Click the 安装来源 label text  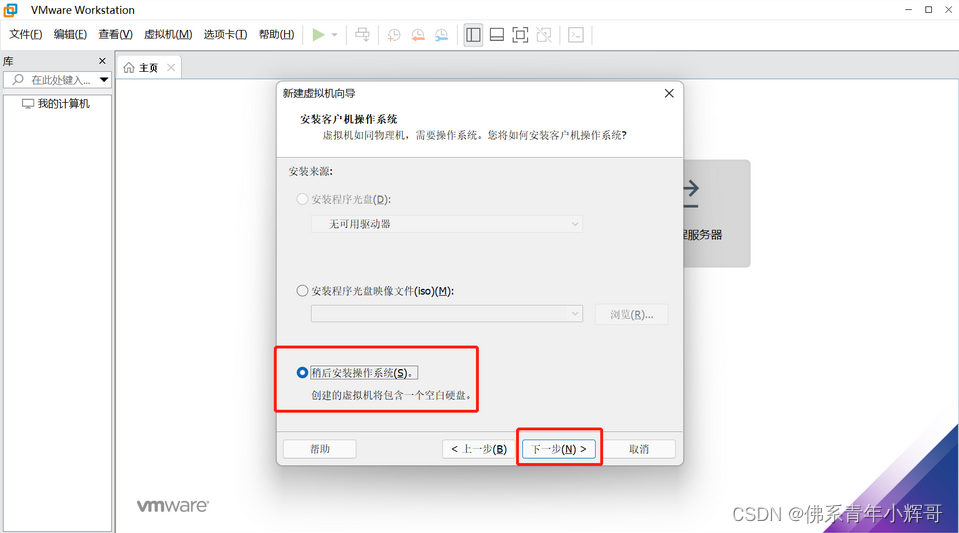[x=311, y=172]
